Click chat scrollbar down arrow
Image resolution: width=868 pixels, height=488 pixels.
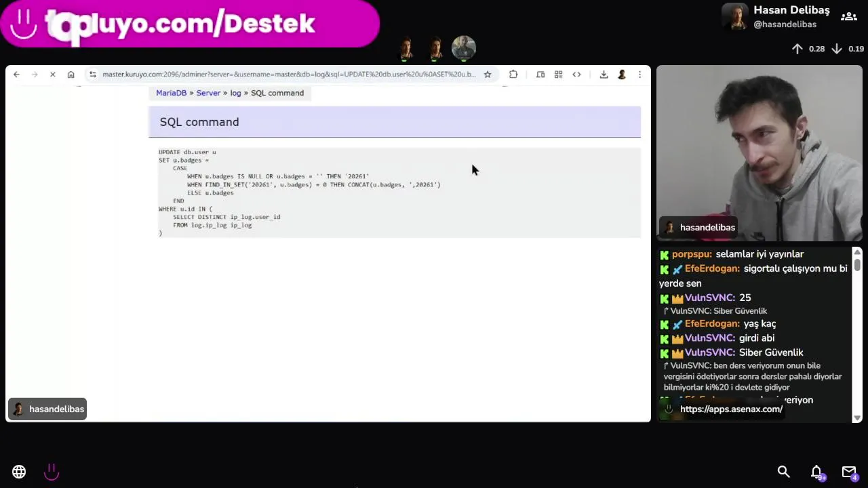tap(857, 418)
